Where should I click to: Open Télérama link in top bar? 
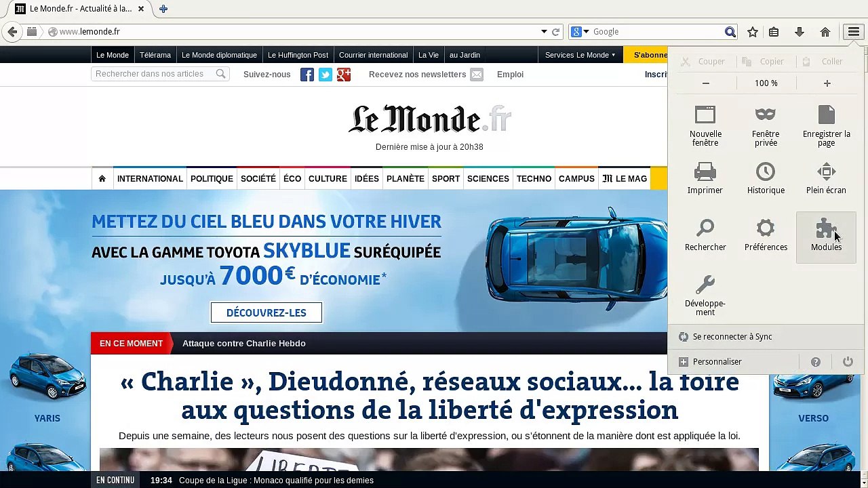coord(155,55)
